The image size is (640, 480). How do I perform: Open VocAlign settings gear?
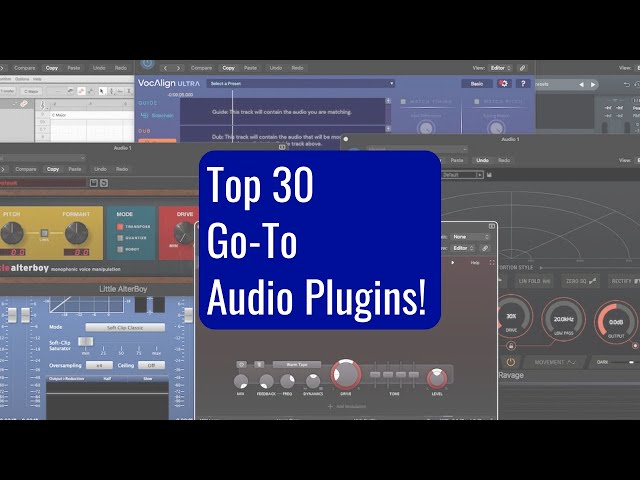point(504,83)
